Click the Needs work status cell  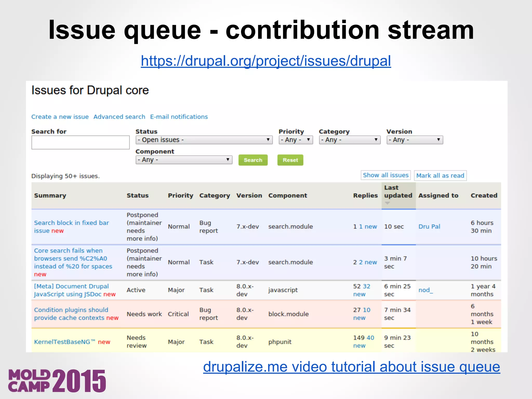click(x=144, y=314)
